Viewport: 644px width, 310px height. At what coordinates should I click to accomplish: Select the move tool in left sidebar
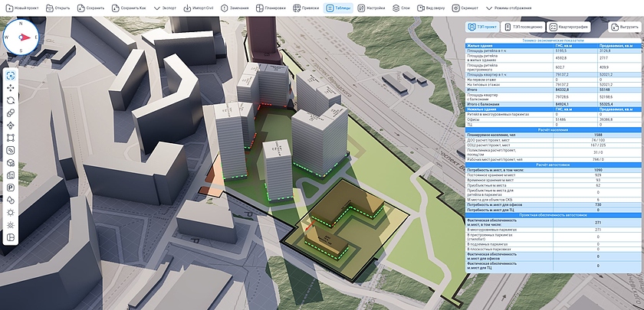pyautogui.click(x=11, y=88)
